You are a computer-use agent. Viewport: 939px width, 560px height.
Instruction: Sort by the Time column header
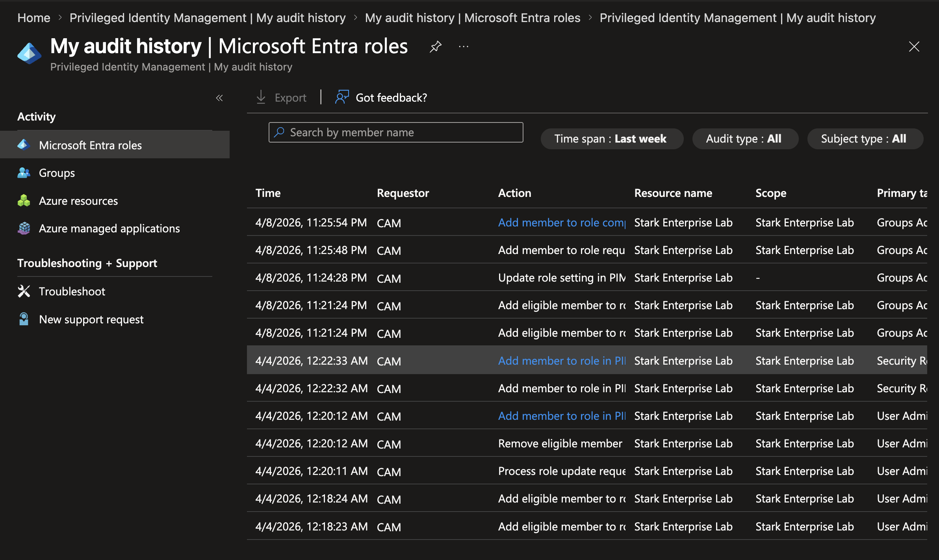point(268,193)
